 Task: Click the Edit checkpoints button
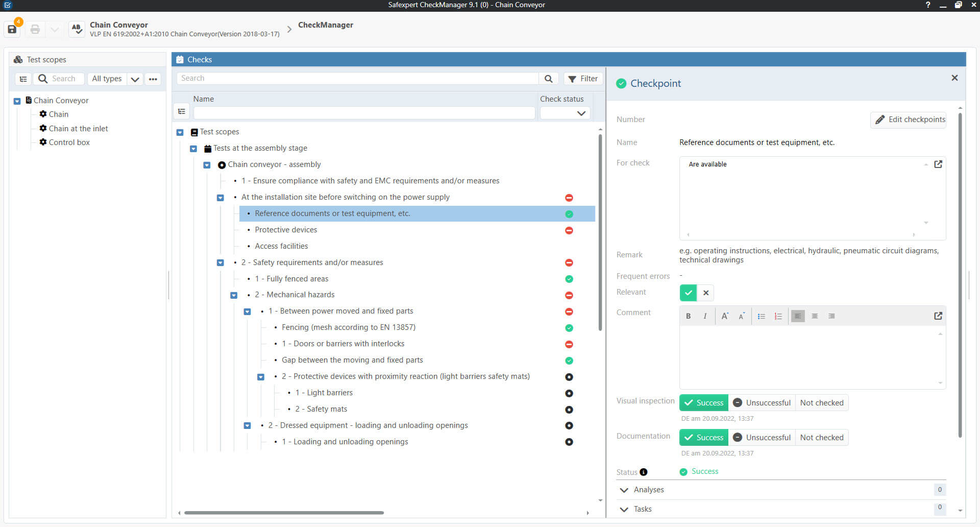910,119
